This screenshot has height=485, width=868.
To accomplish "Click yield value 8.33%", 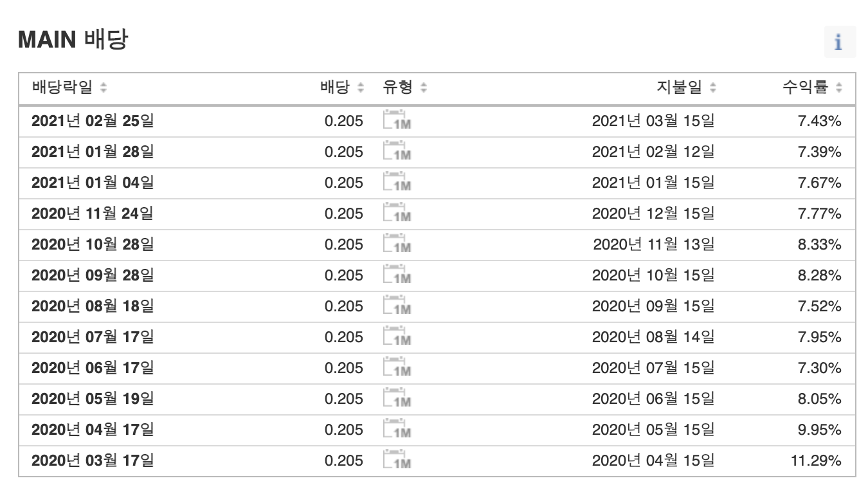I will (x=819, y=244).
